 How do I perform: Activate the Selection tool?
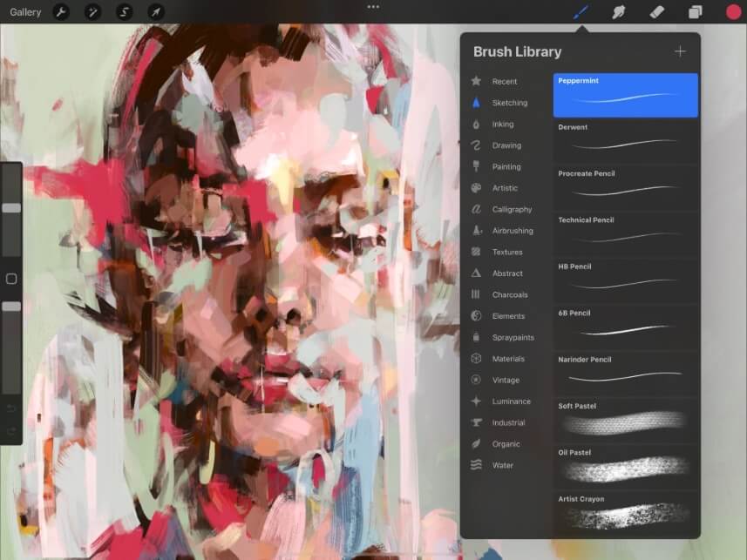click(124, 12)
